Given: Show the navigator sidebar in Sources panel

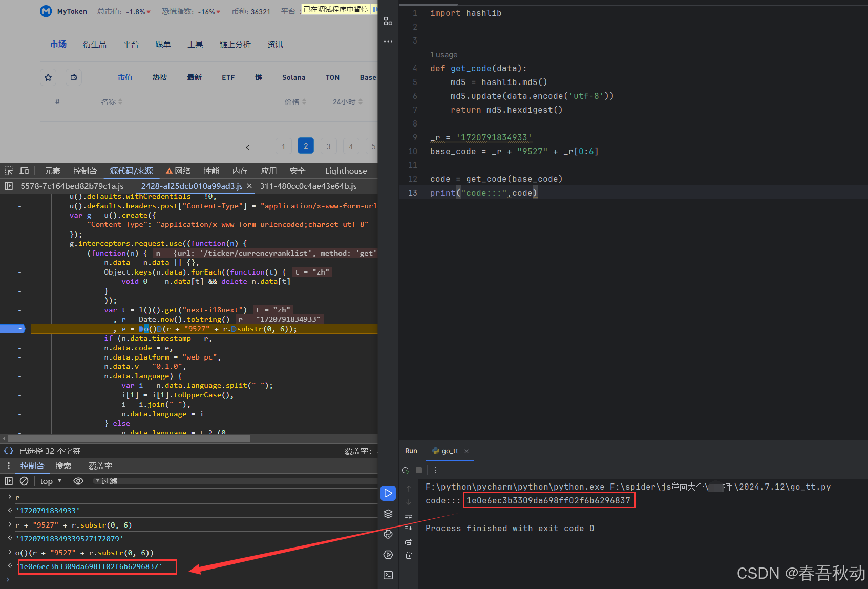Looking at the screenshot, I should 9,186.
